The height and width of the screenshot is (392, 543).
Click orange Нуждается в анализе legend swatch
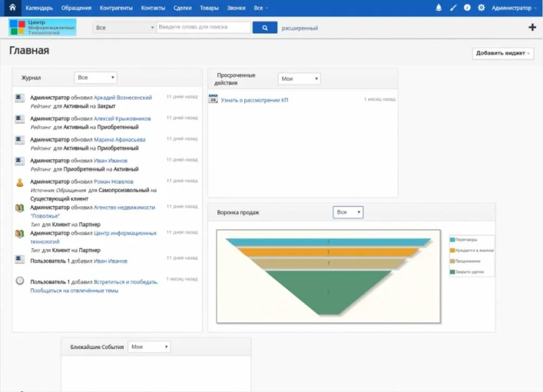click(452, 250)
